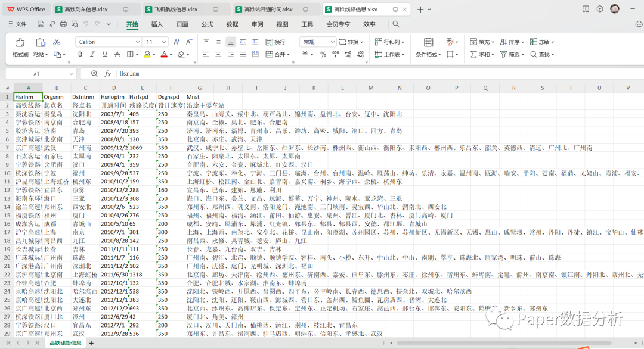Switch to the 公式 ribbon tab
Screen dimensions: 644x349
click(207, 24)
